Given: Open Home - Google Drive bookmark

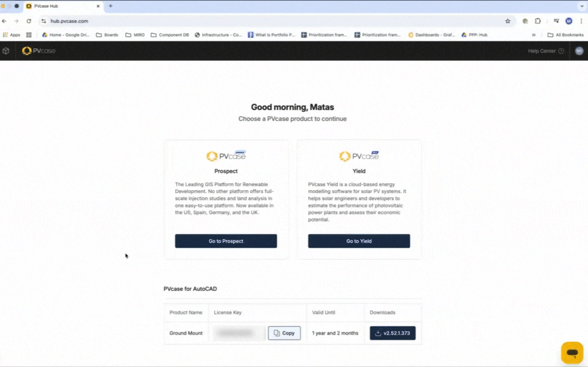Looking at the screenshot, I should pos(66,35).
